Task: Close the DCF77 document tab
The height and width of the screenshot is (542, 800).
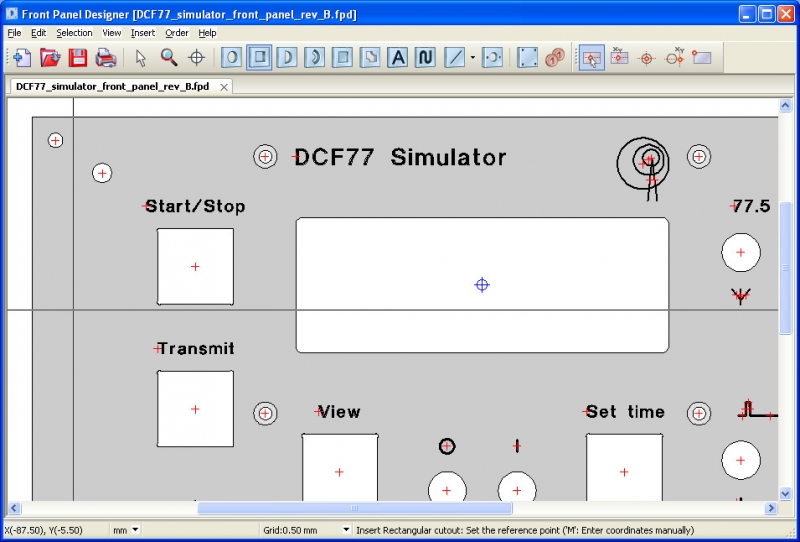Action: (223, 87)
